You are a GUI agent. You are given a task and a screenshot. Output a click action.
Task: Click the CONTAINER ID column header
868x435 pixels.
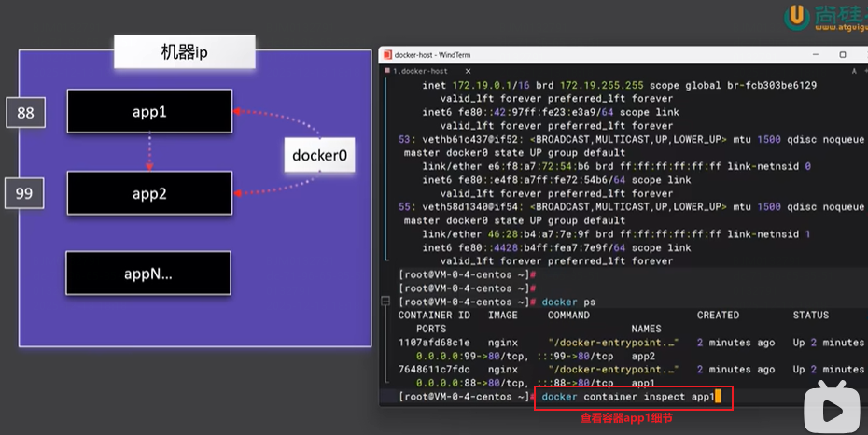click(434, 315)
